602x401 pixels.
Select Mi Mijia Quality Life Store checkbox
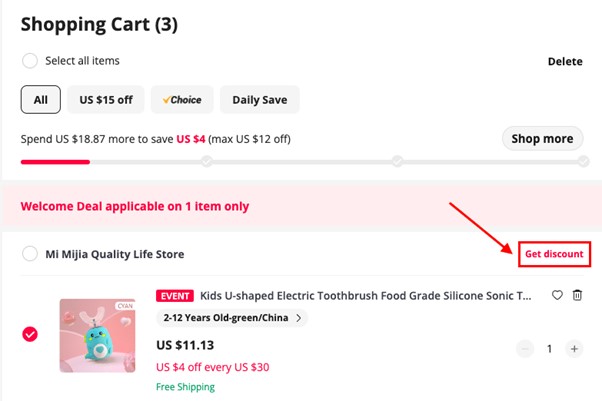tap(30, 254)
